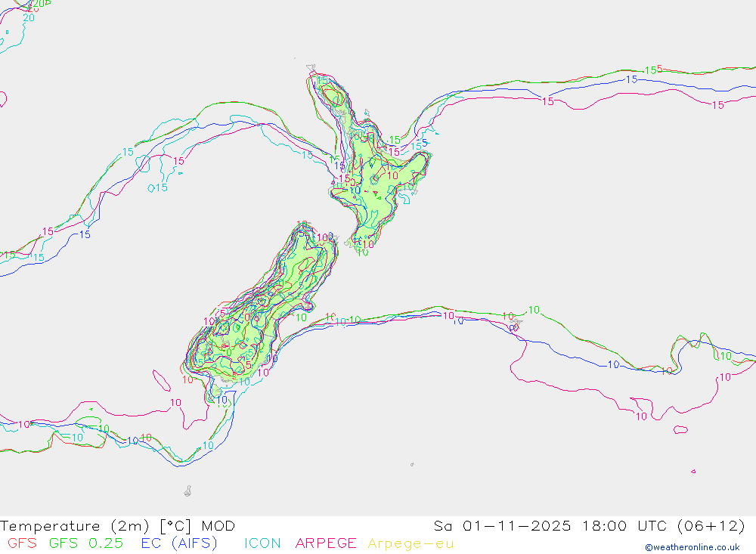Click the ©weatheronline.co.uk copyright text

click(692, 547)
